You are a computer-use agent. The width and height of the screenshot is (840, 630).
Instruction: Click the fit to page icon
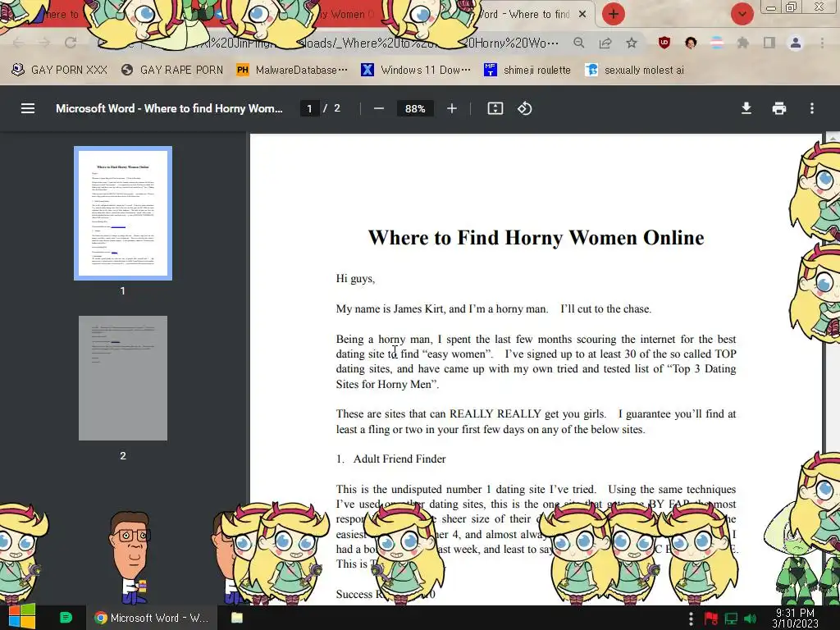(x=495, y=109)
